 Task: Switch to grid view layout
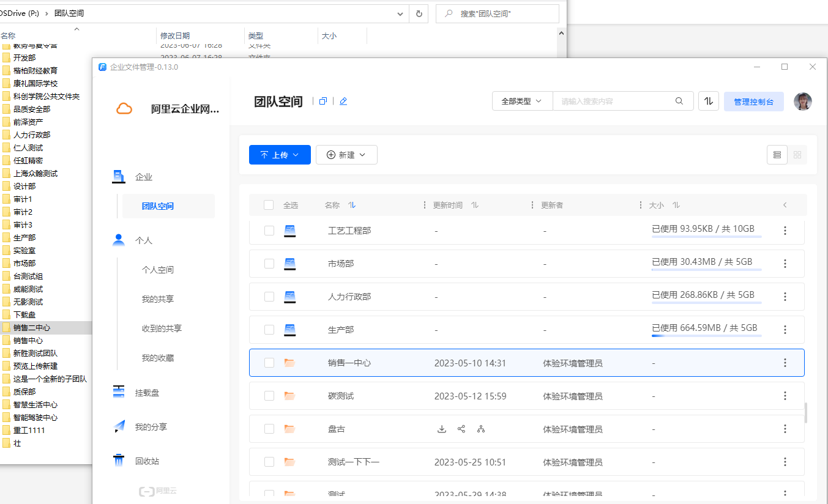click(797, 155)
